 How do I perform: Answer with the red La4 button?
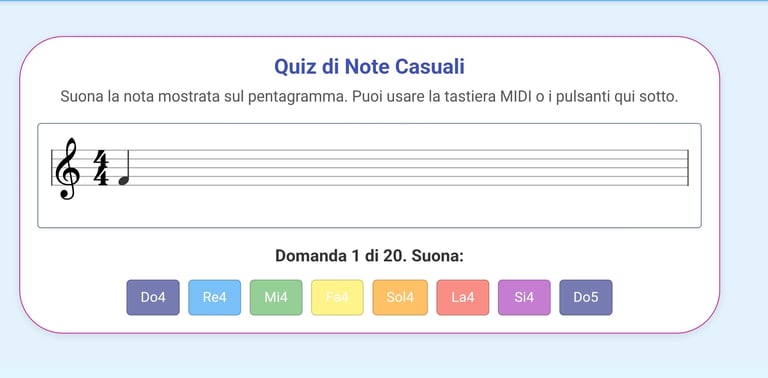[462, 297]
